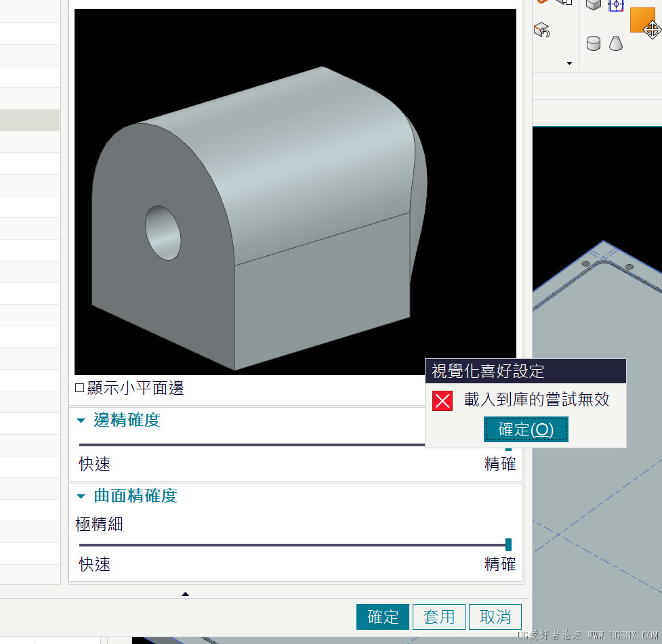
Task: Click 精確 label under 曲面精確度 slider
Action: 500,564
